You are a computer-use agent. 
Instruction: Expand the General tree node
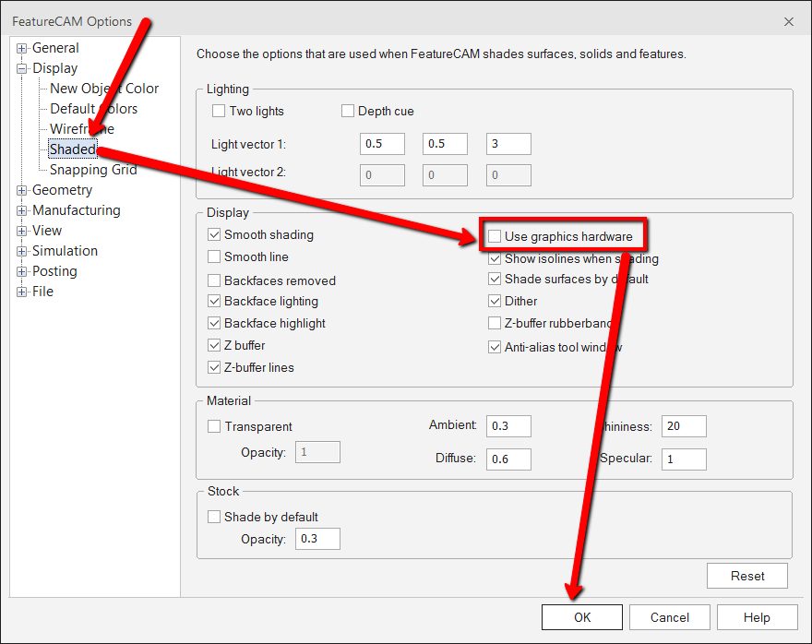click(21, 49)
